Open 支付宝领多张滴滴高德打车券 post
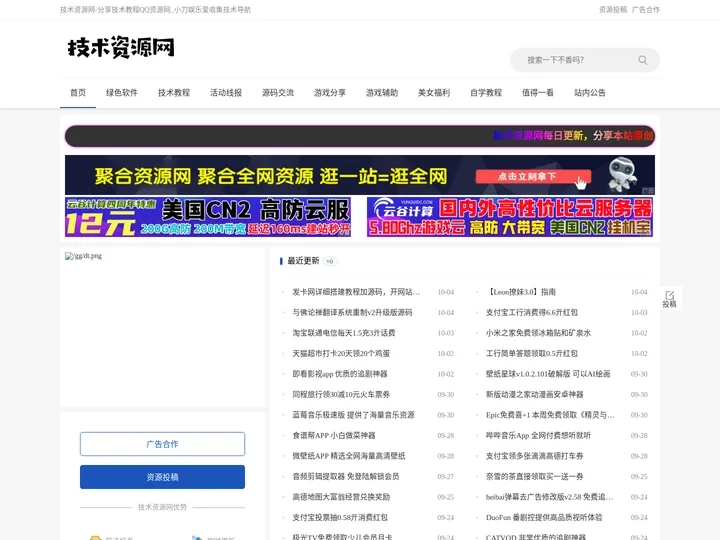The width and height of the screenshot is (720, 540). point(534,456)
